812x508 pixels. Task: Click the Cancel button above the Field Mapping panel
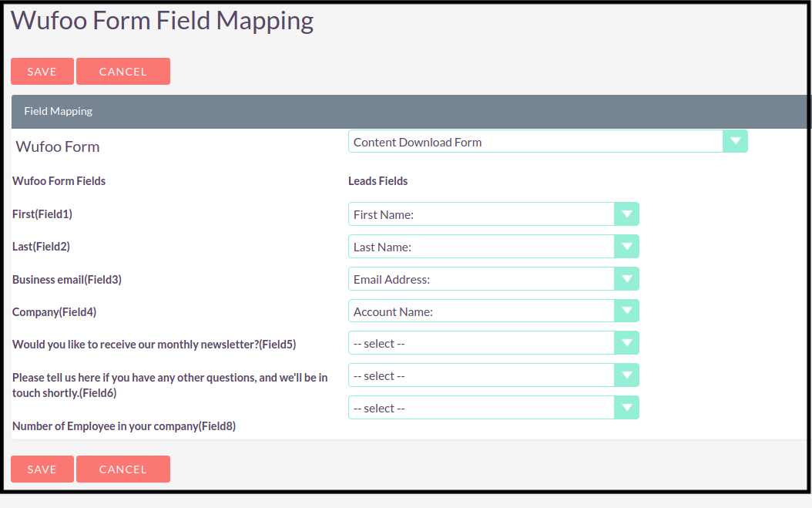pyautogui.click(x=123, y=71)
